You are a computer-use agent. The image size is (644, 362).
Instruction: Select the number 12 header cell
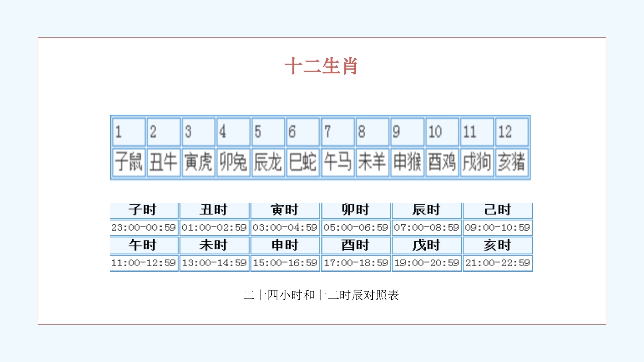513,132
